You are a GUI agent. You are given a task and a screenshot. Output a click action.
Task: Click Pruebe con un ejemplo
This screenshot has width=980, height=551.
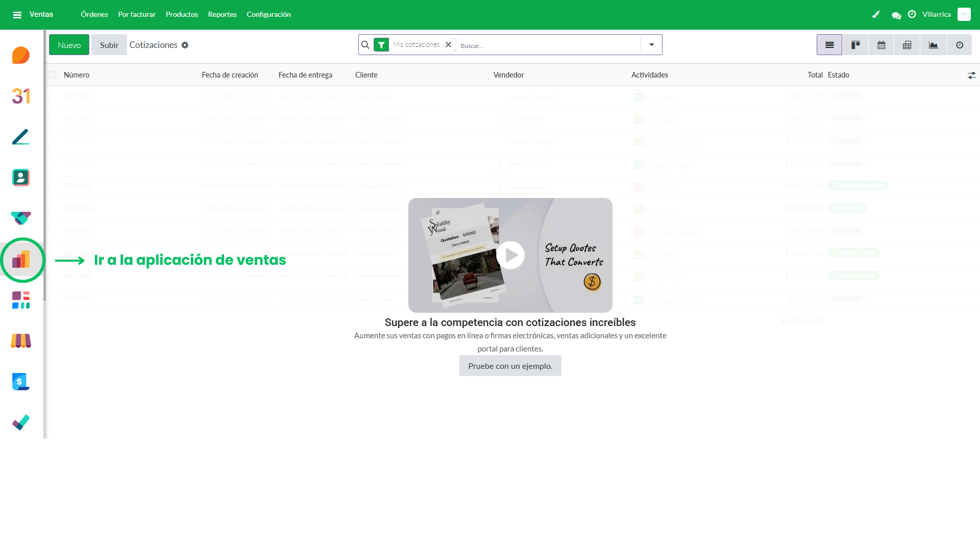point(510,366)
